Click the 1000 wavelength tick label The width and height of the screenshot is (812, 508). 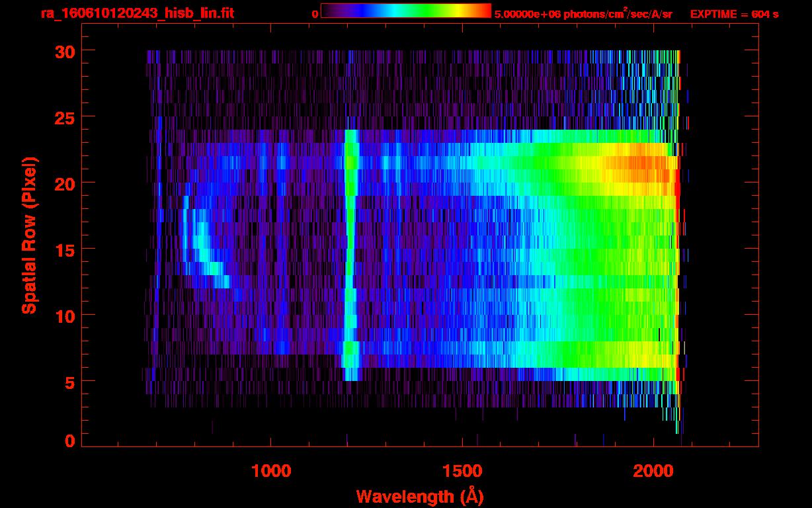(271, 471)
